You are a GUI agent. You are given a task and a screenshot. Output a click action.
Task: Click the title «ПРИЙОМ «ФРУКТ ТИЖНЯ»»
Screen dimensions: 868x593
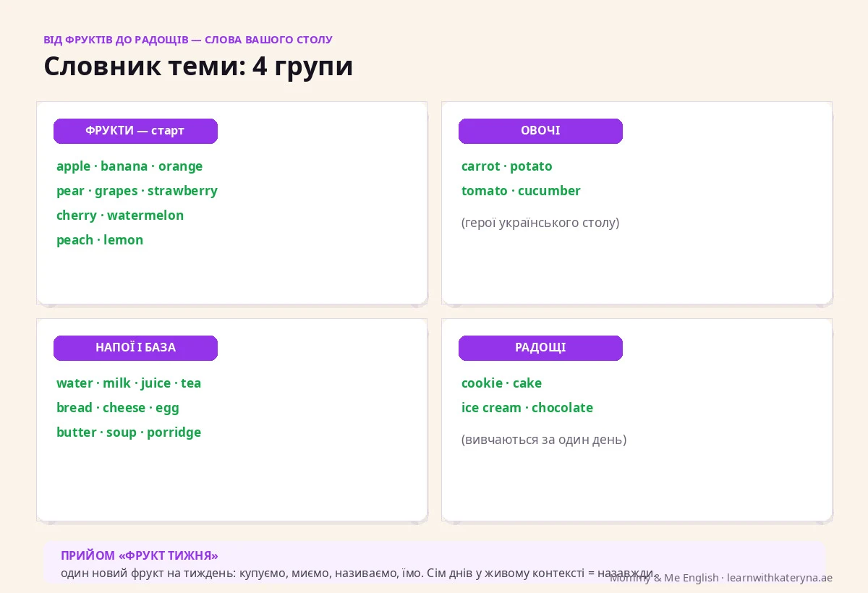[x=140, y=555]
